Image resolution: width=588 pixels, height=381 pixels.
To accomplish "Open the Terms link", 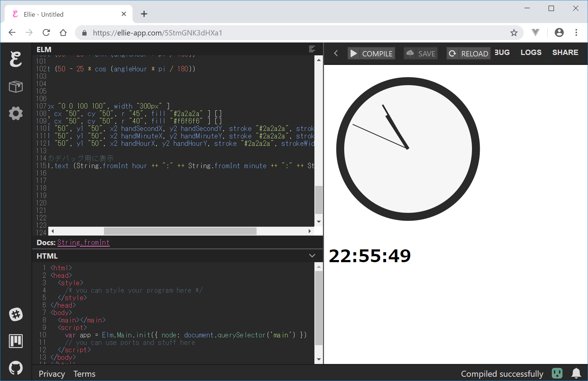I will 84,374.
